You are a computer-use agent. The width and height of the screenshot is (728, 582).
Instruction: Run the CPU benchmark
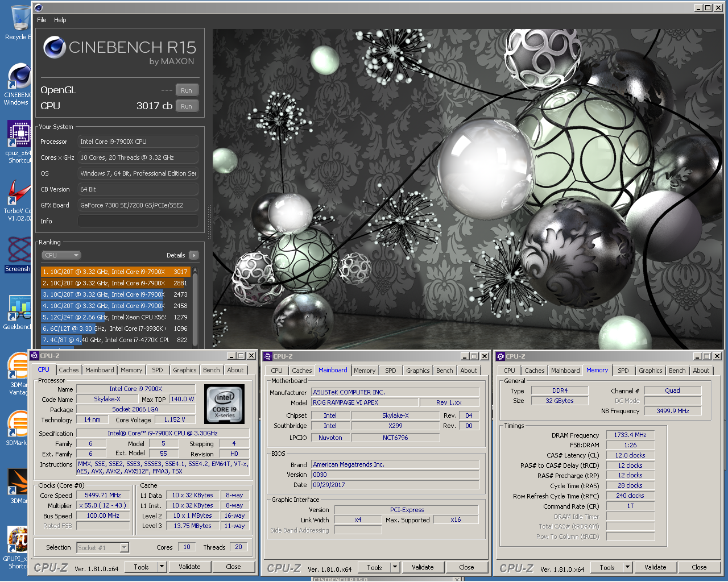click(187, 106)
